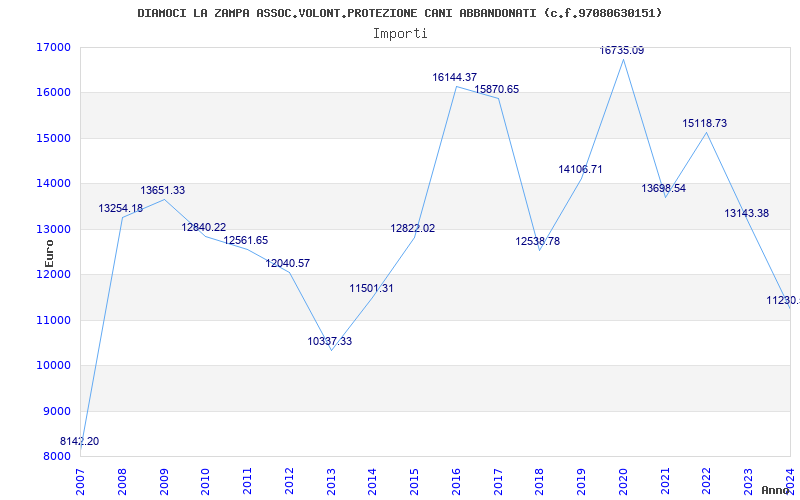
Task: Click the data label 12822.02
Action: click(x=413, y=228)
